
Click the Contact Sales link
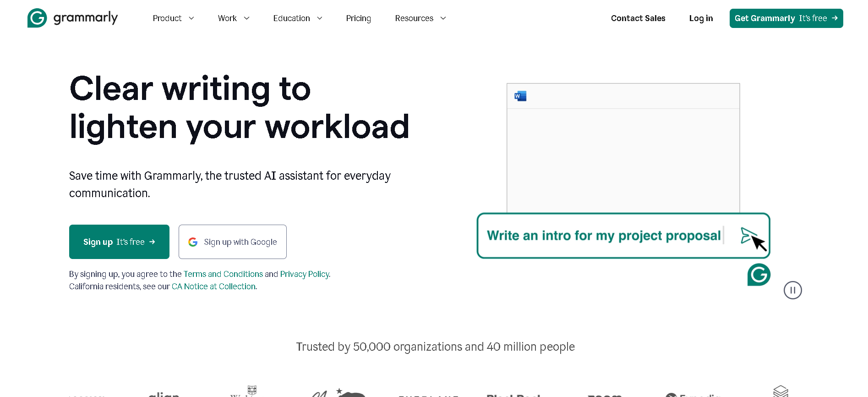[638, 18]
